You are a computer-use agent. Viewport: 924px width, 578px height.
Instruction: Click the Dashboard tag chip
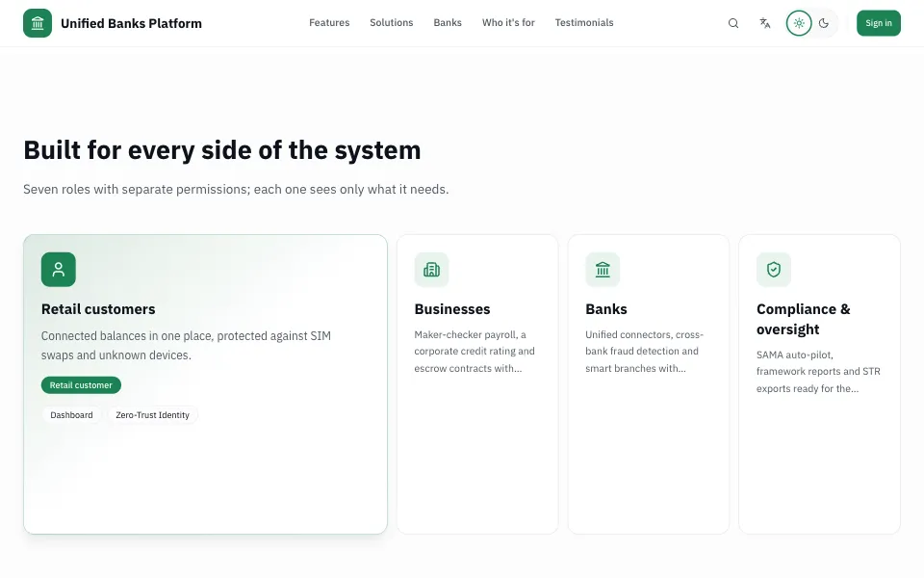coord(71,415)
